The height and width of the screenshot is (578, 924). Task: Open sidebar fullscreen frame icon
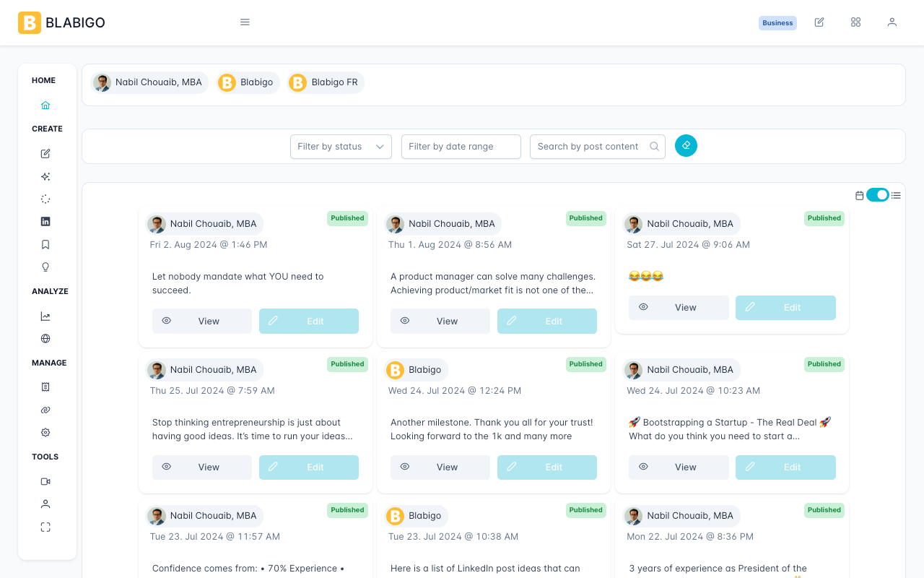click(45, 527)
